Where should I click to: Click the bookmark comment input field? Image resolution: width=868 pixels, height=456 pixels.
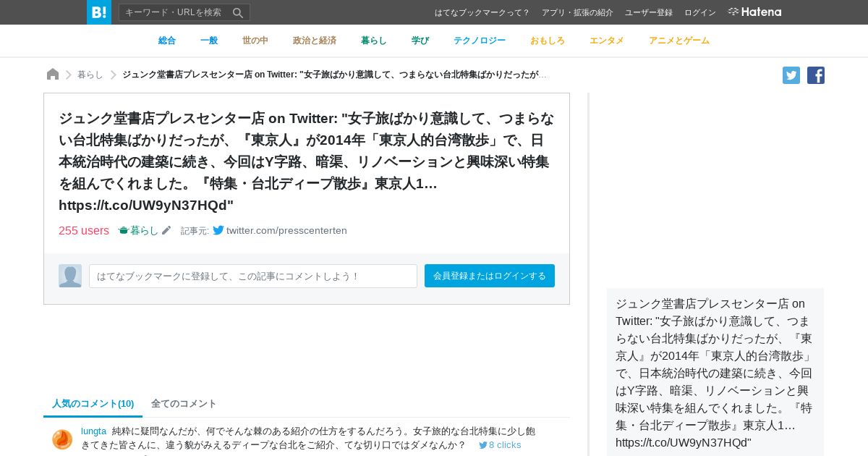[253, 276]
